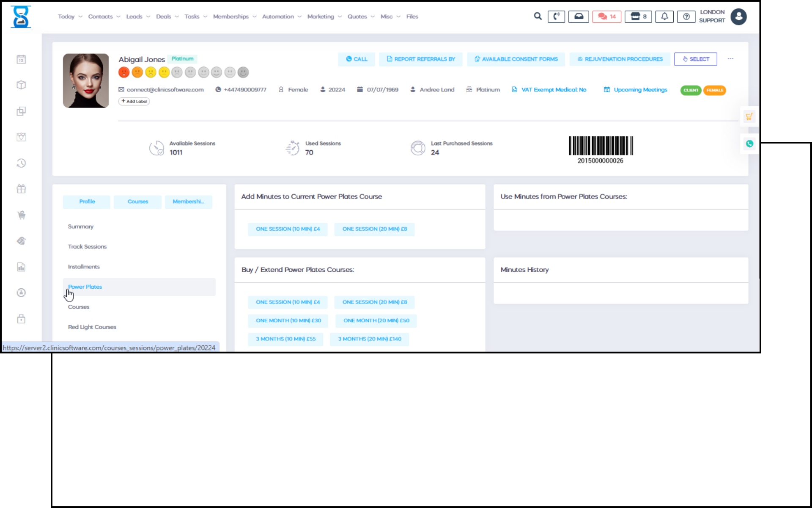Image resolution: width=812 pixels, height=508 pixels.
Task: Click the search magnifier icon
Action: pos(538,17)
